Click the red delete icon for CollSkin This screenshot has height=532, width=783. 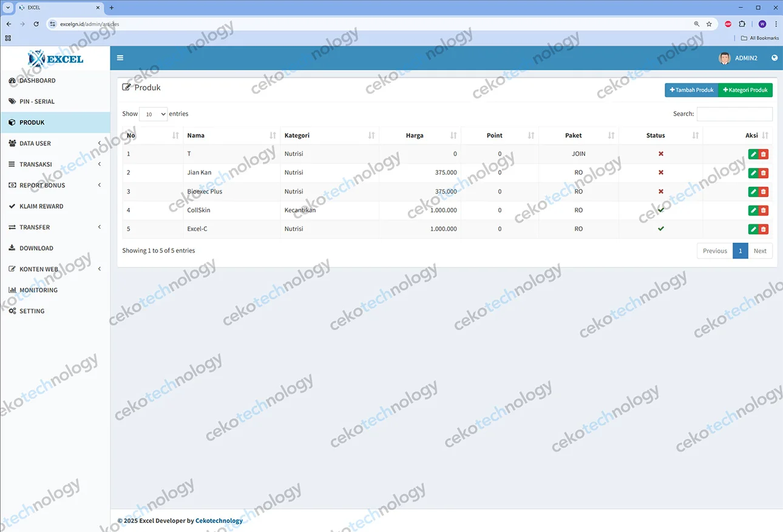point(764,210)
